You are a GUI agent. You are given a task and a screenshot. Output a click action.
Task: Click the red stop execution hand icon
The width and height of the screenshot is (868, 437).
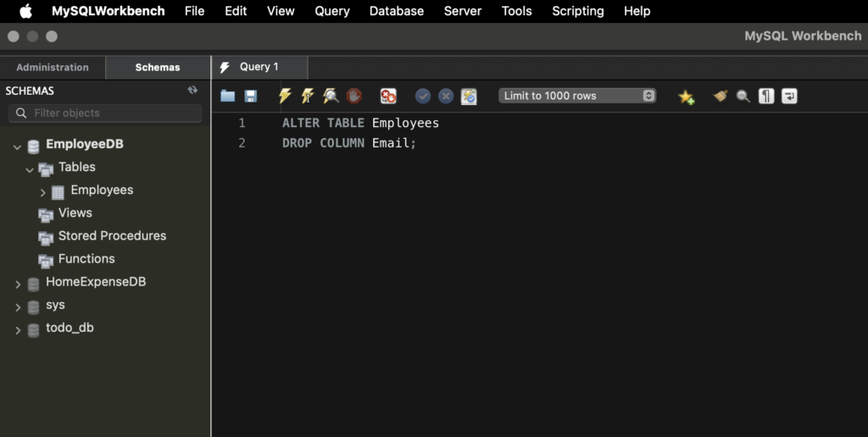(353, 97)
